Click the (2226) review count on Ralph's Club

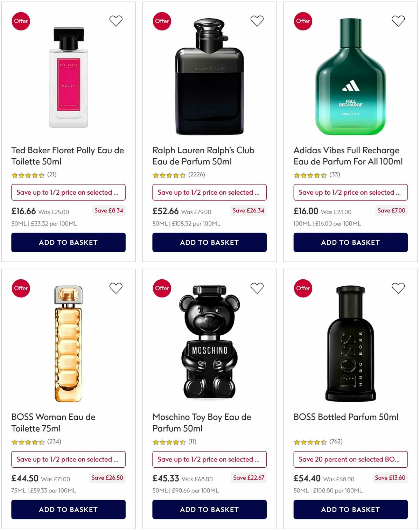click(197, 175)
